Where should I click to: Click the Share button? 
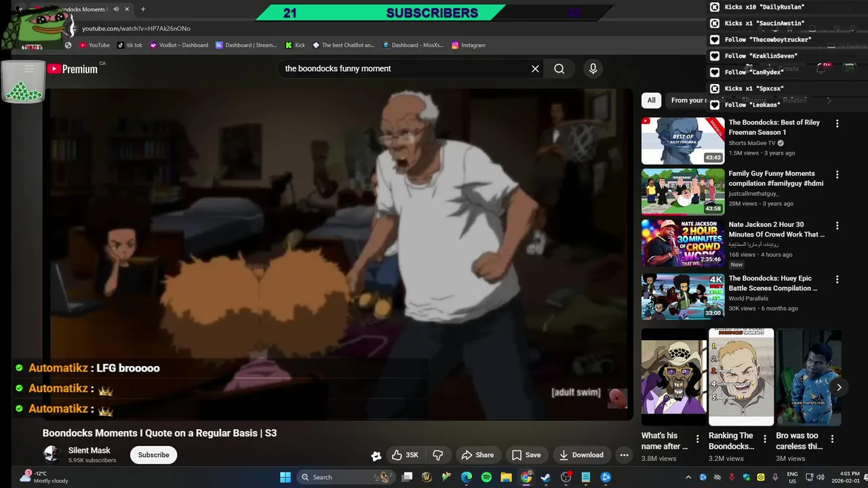point(478,455)
